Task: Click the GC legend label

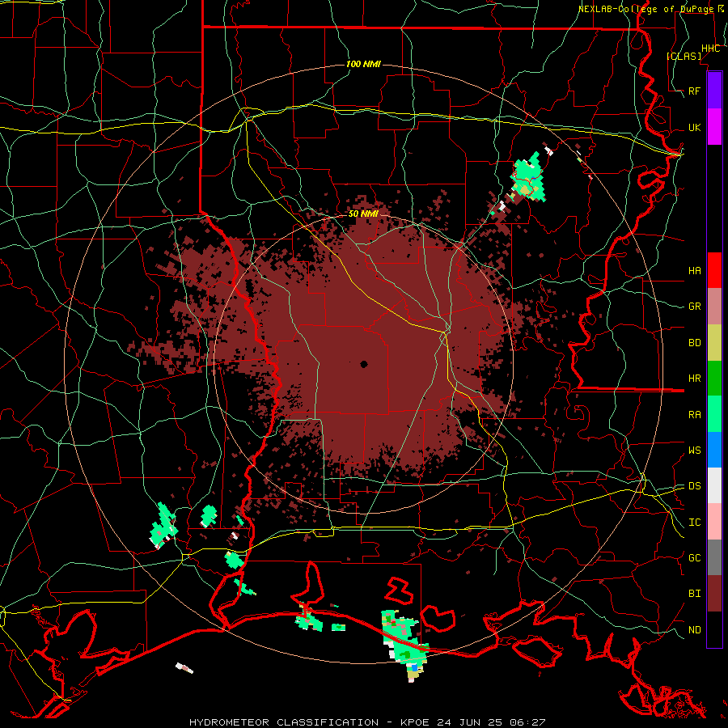Action: (694, 557)
